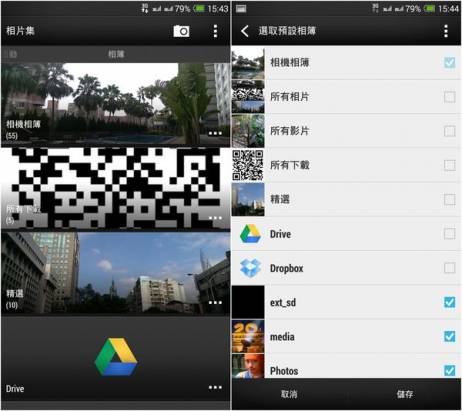462x411 pixels.
Task: Switch to the 相簿 tab
Action: point(116,54)
